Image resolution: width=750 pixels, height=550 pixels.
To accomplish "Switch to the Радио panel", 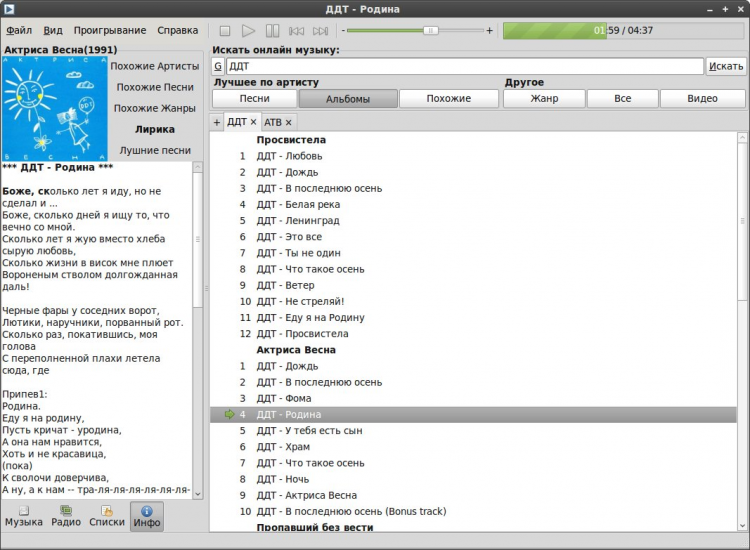I will 66,517.
